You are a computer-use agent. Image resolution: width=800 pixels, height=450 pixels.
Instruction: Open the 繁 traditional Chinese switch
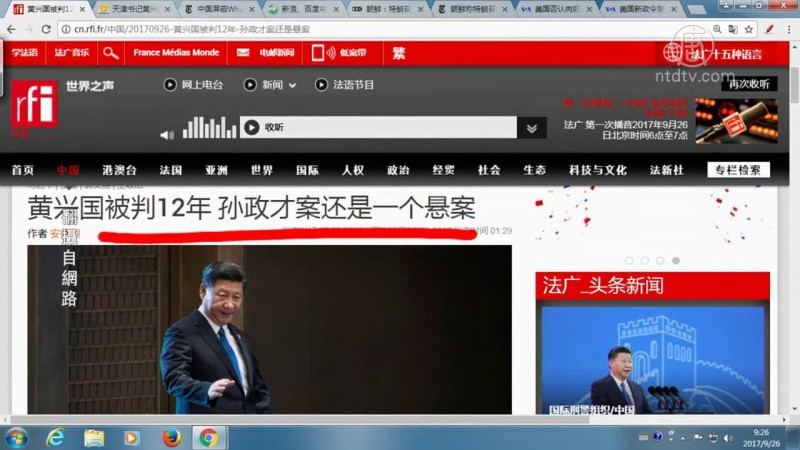pos(398,53)
